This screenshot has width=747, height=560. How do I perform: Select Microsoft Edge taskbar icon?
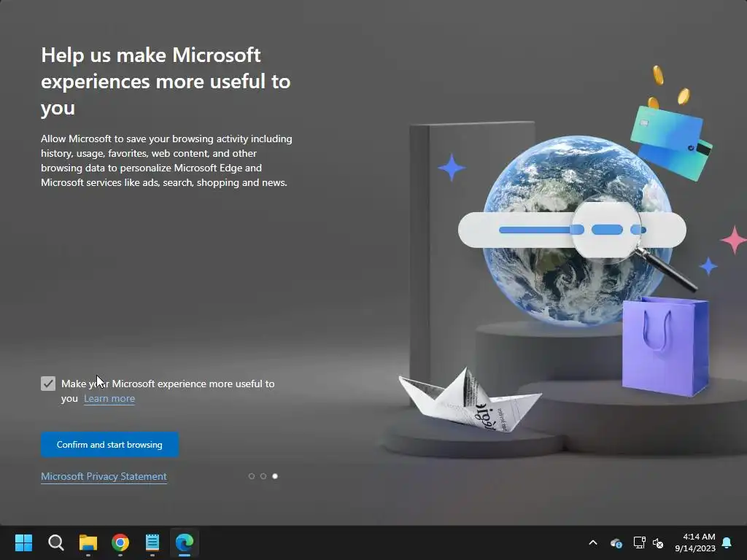point(185,542)
